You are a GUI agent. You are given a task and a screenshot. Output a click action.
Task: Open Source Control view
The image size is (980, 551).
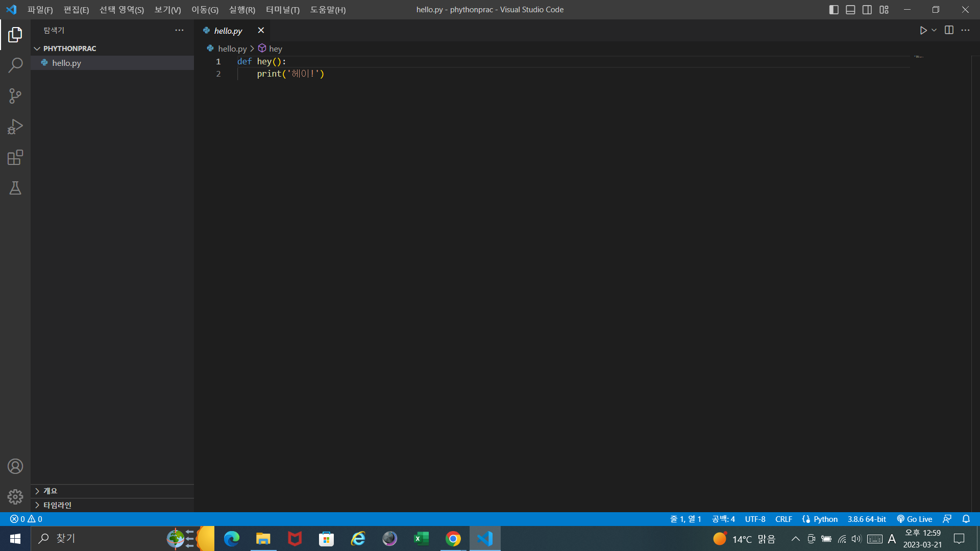coord(15,96)
